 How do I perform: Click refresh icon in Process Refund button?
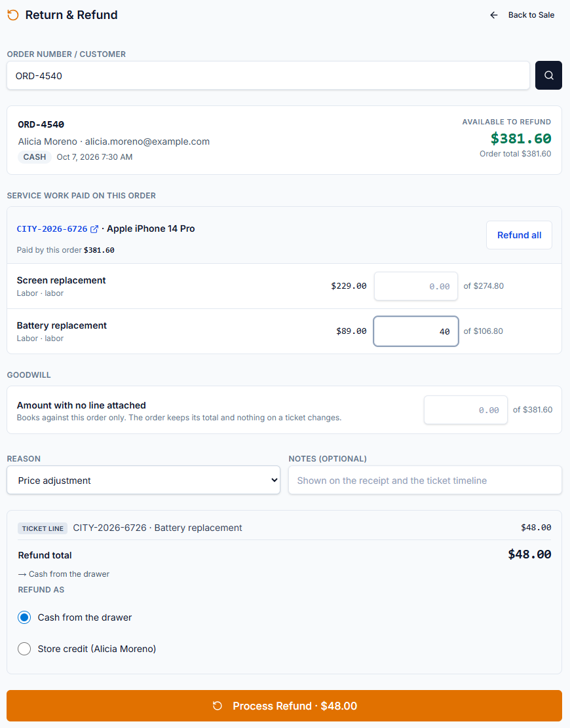(x=218, y=706)
